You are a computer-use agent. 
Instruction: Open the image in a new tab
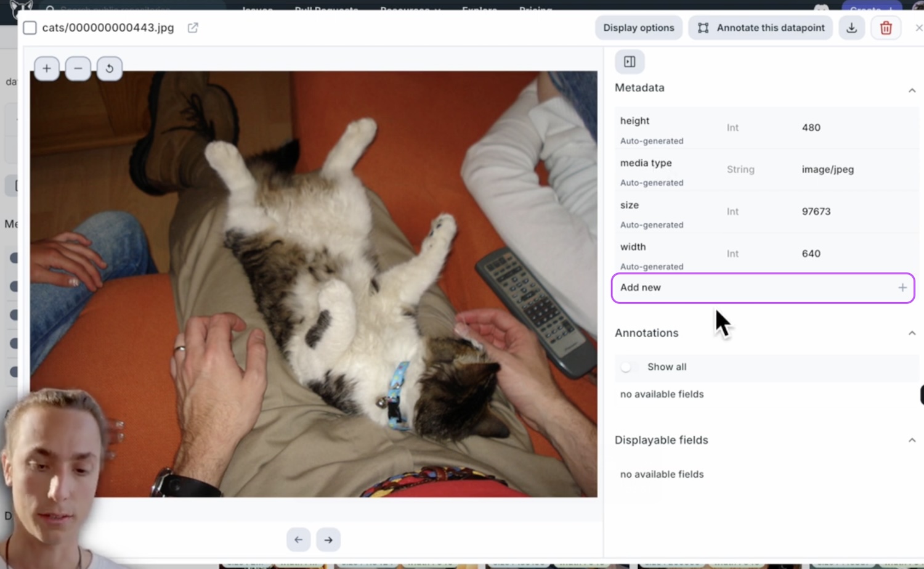pyautogui.click(x=193, y=28)
